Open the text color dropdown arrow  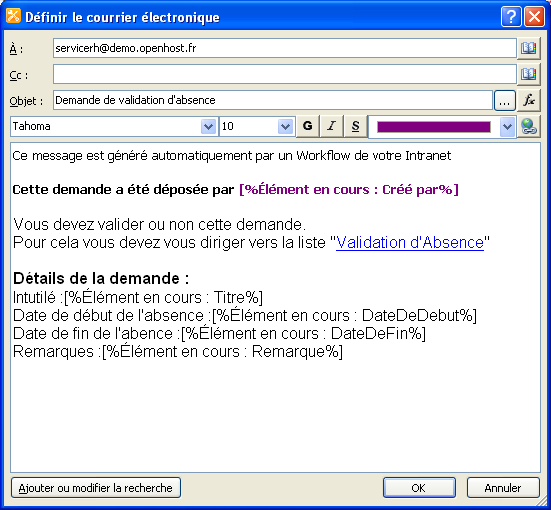pos(507,127)
